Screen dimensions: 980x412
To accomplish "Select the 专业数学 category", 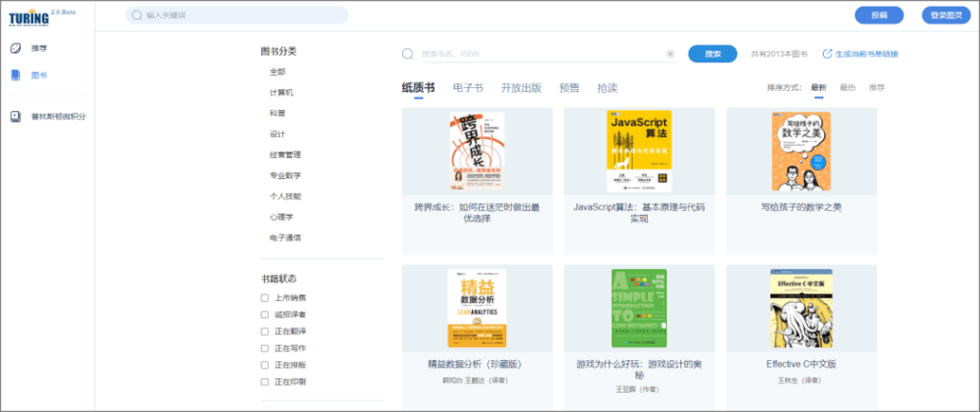I will click(x=285, y=175).
